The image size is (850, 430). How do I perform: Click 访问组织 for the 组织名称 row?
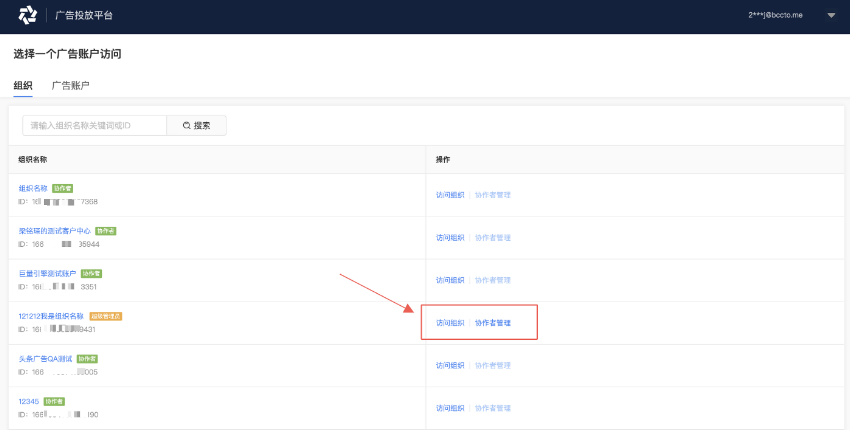450,195
